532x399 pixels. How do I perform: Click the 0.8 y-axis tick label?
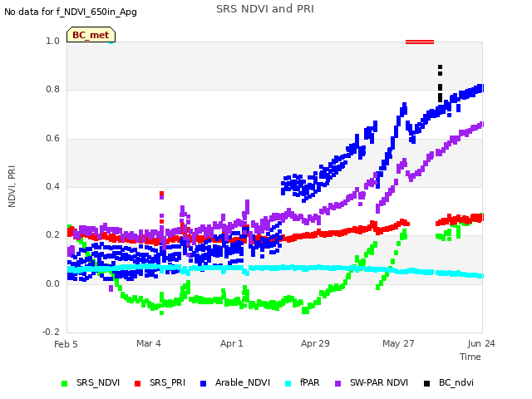52,90
